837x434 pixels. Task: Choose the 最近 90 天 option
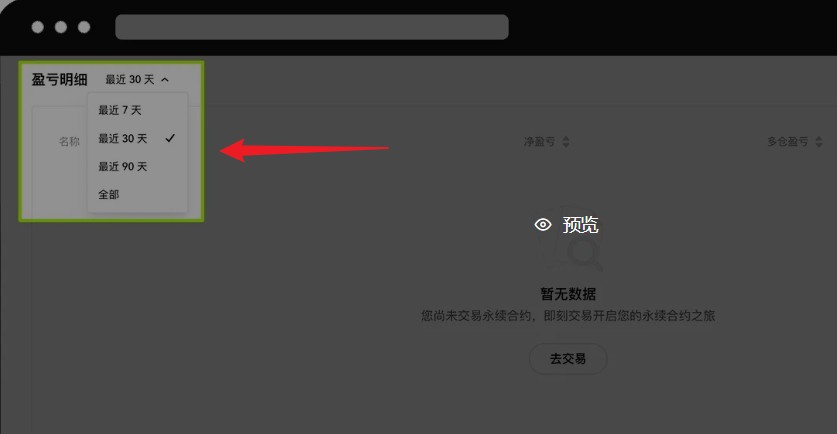pyautogui.click(x=122, y=167)
